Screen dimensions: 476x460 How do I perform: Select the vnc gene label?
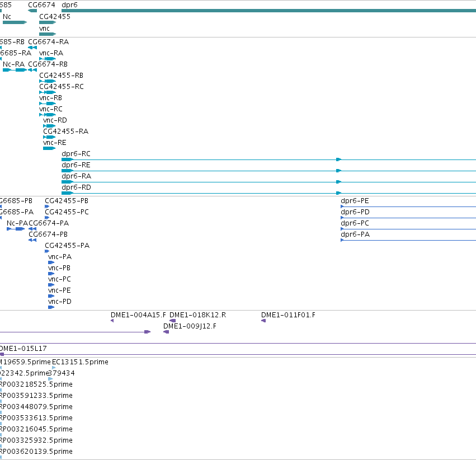click(44, 29)
